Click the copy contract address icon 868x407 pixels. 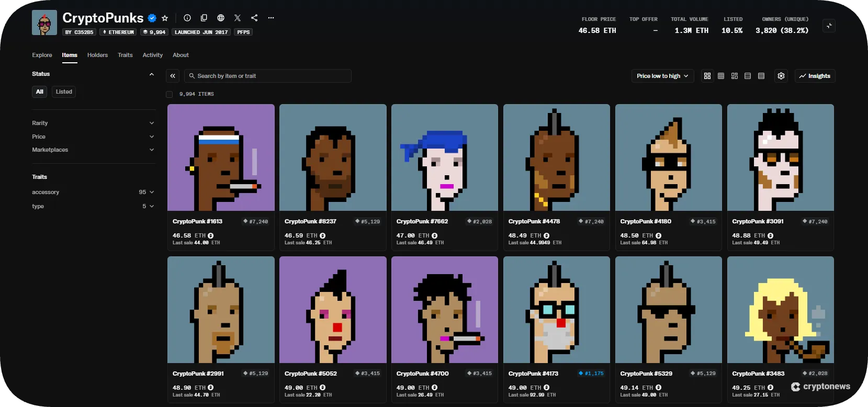pos(204,18)
